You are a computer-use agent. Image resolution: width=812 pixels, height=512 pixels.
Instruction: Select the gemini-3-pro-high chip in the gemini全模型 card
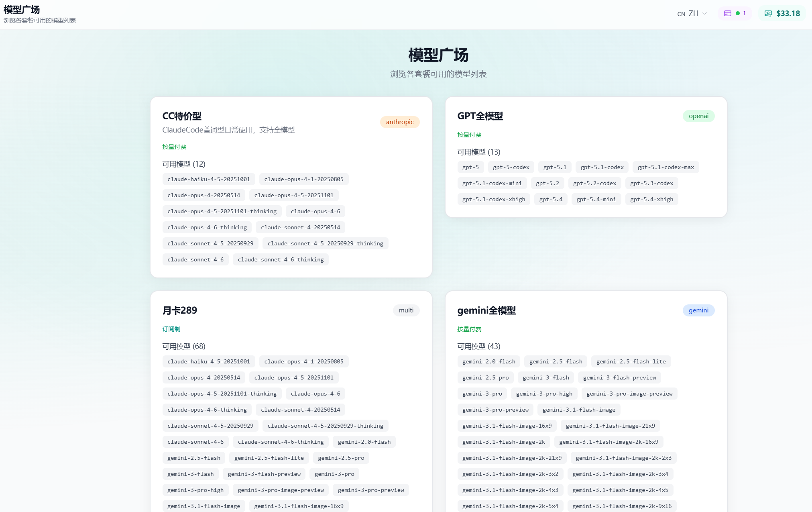click(x=544, y=394)
